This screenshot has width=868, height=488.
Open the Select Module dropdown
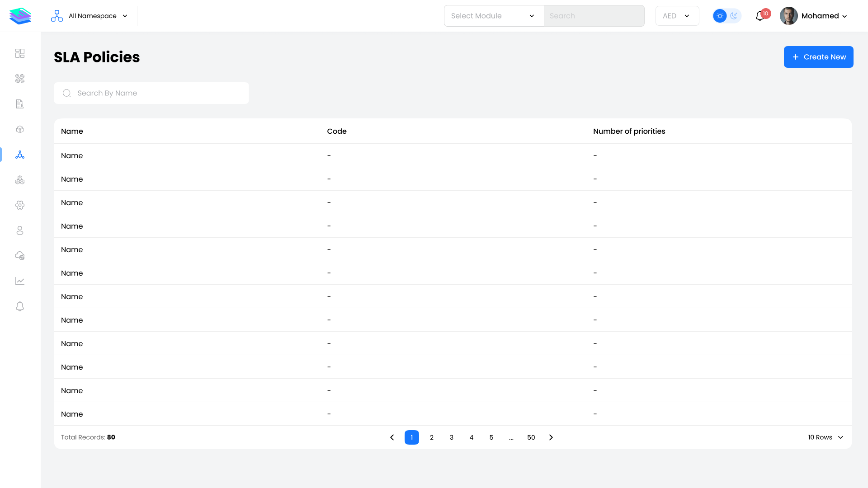click(x=494, y=16)
